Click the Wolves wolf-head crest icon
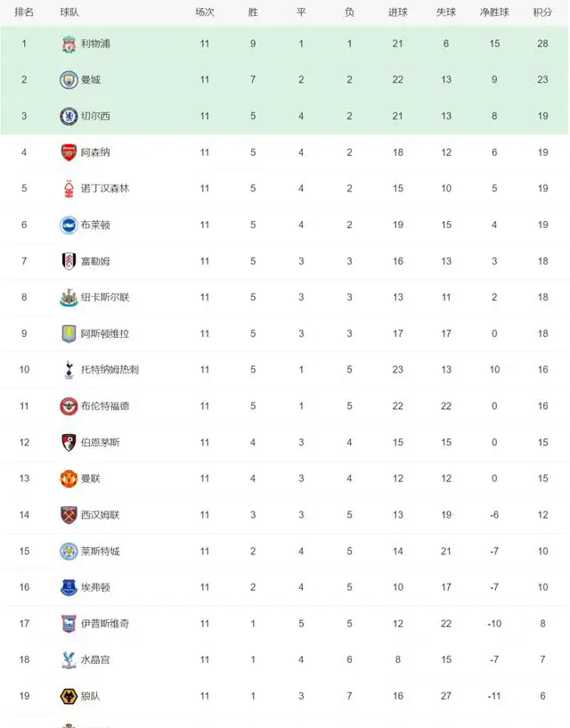This screenshot has width=570, height=728. point(69,696)
